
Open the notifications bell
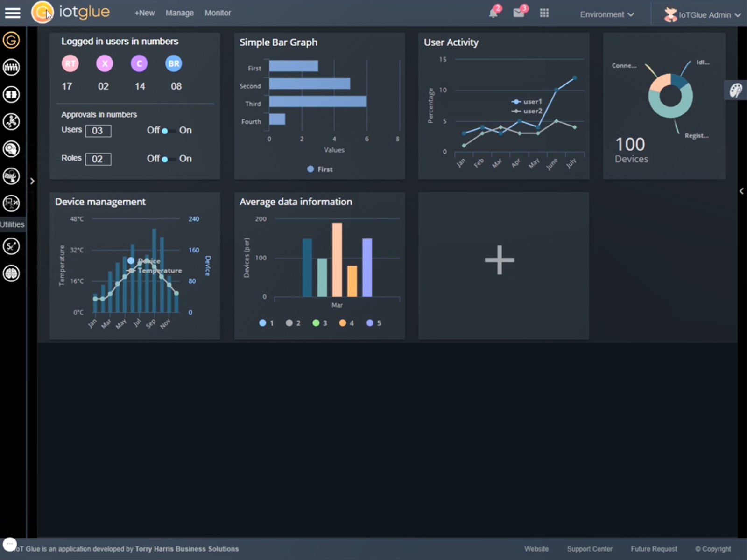tap(493, 13)
